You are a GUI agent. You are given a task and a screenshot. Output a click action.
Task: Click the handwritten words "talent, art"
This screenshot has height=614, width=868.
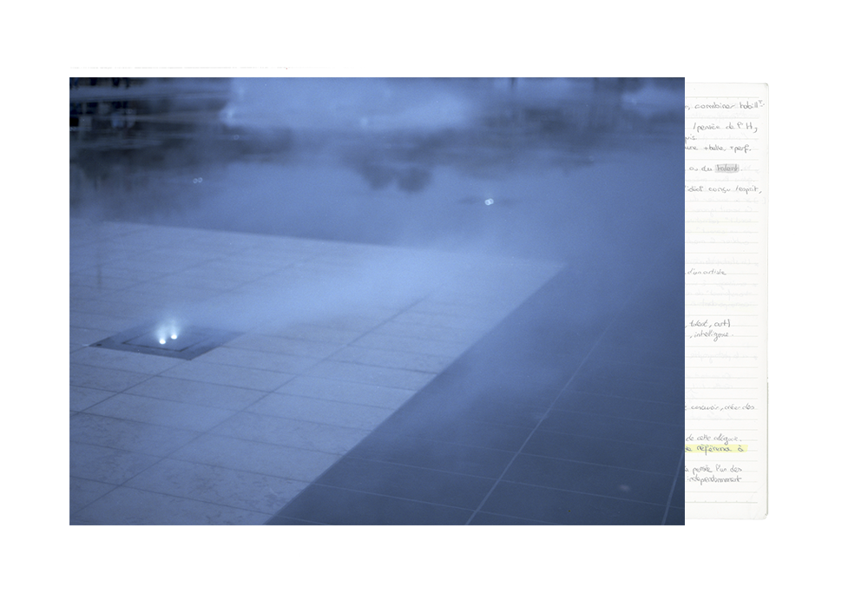pyautogui.click(x=710, y=323)
